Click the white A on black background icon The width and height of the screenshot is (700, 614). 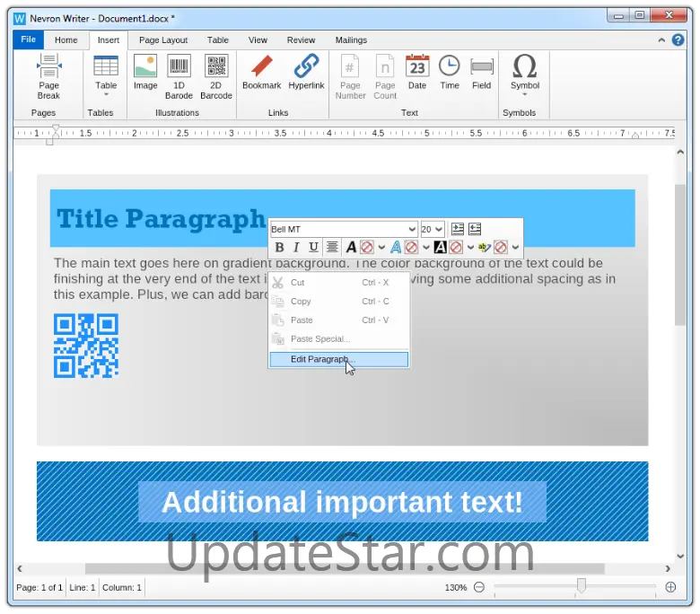[440, 247]
